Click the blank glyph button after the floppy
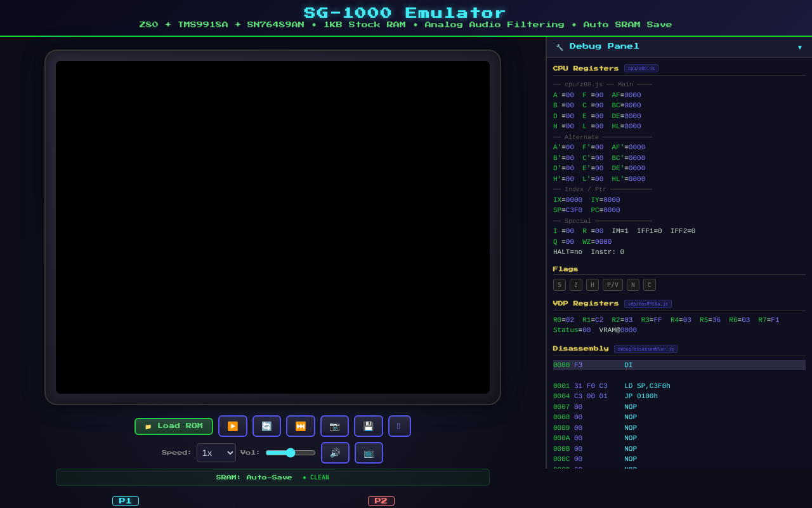The width and height of the screenshot is (812, 508). click(x=400, y=426)
